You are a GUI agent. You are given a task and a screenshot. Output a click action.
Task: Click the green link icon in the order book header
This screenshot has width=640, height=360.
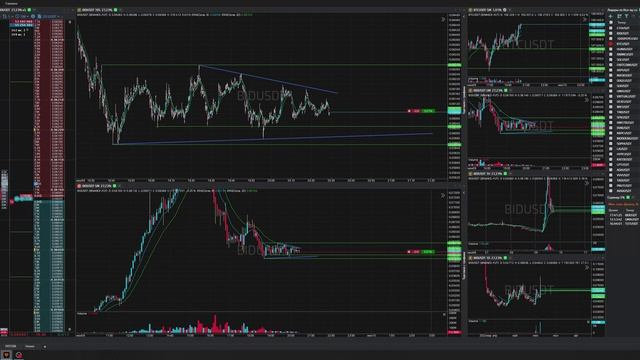(x=29, y=10)
